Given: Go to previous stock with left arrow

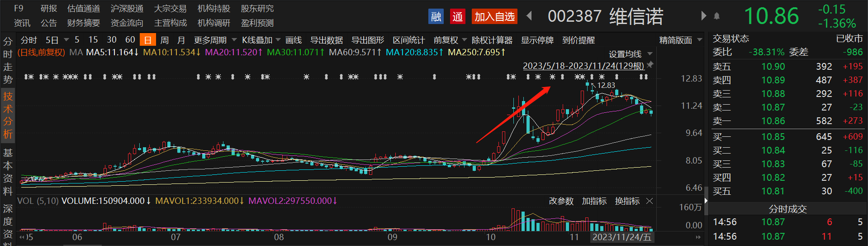Looking at the screenshot, I should click(x=529, y=16).
